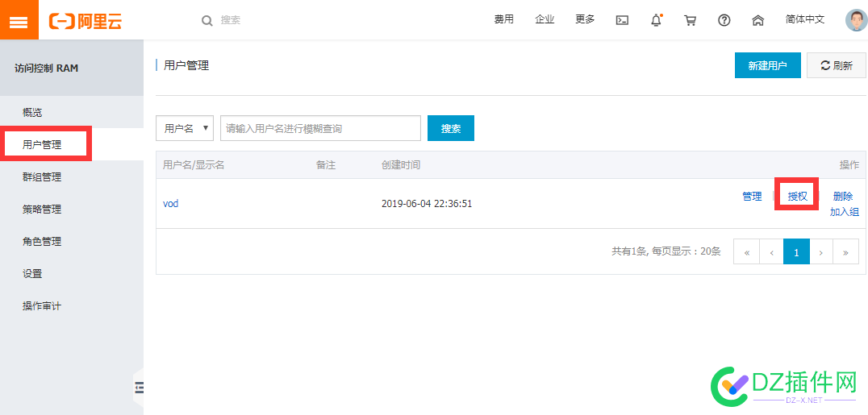Click the 刷新 refresh button
The image size is (868, 415).
pos(837,65)
